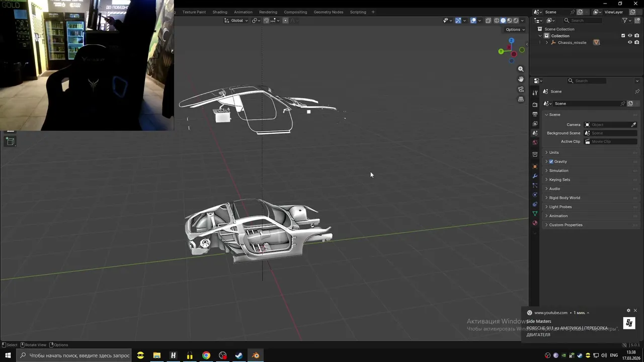Open the Object Constraints tab icon
The image size is (644, 362).
pyautogui.click(x=535, y=204)
